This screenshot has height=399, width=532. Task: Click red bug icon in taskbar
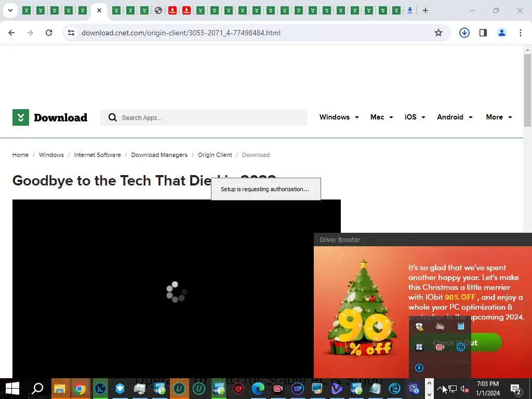tap(238, 389)
